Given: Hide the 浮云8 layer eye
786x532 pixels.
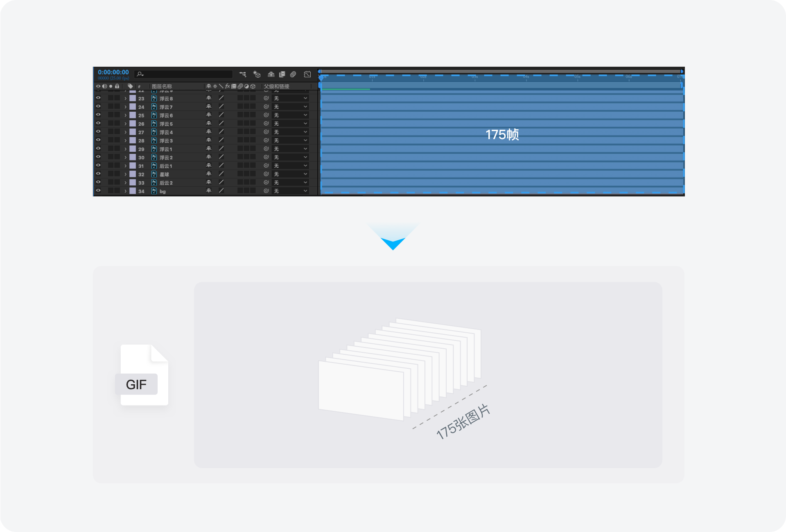Looking at the screenshot, I should click(98, 98).
